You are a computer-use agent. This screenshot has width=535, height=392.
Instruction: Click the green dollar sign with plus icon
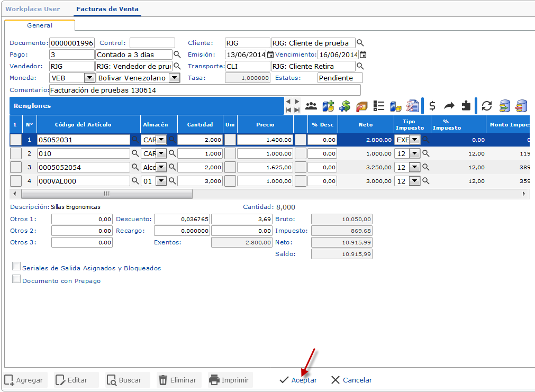[345, 106]
